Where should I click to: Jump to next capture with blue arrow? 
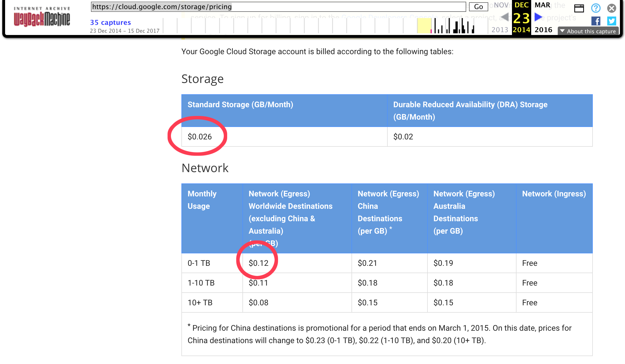(x=538, y=17)
